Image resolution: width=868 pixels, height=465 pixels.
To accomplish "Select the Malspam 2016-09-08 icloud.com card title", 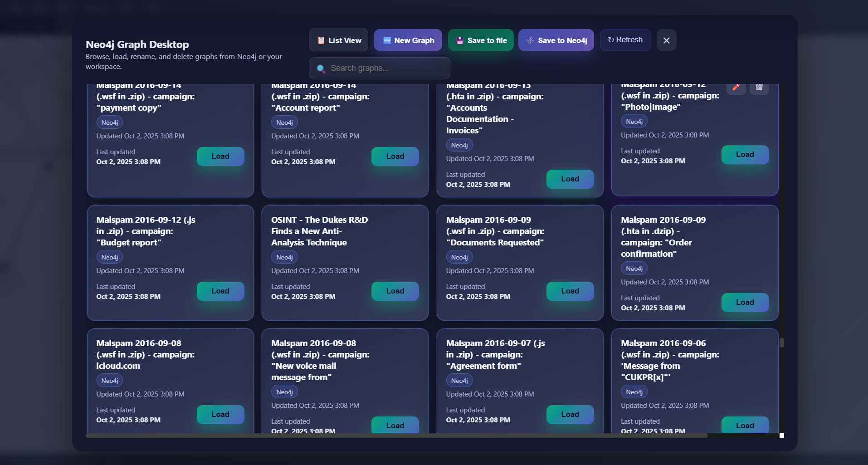I will tap(146, 355).
